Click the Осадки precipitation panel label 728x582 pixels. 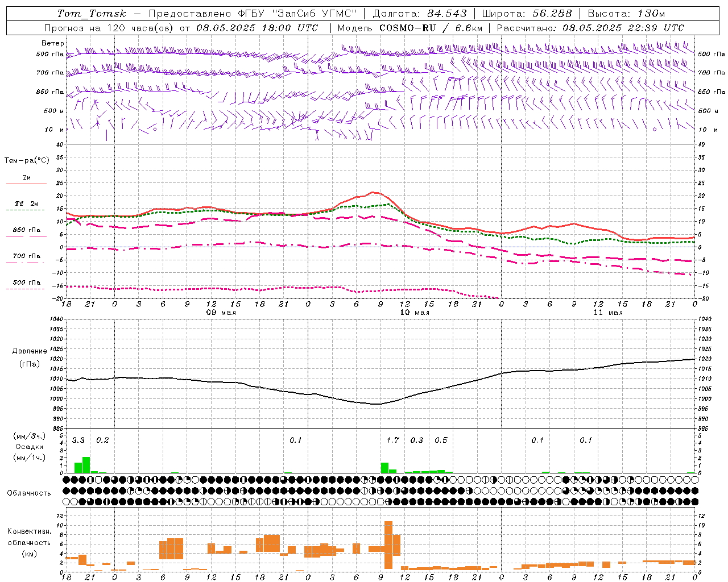30,447
